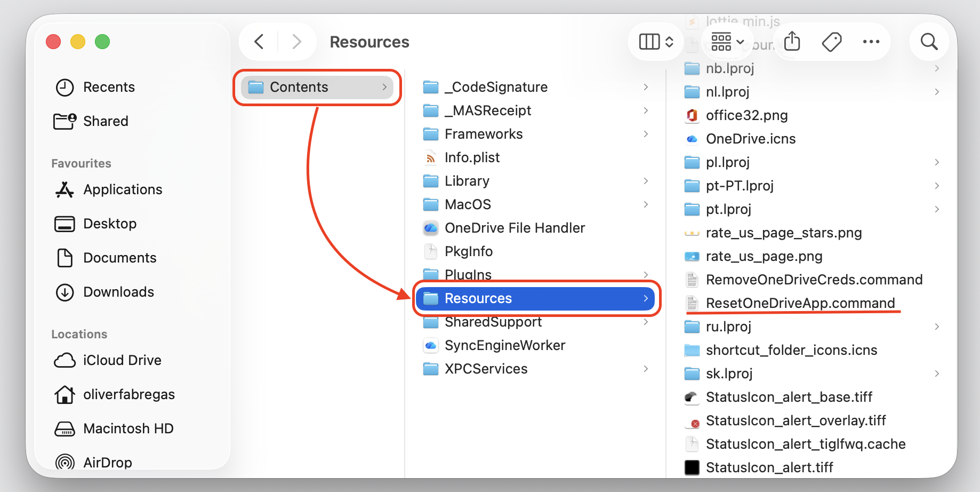Screen dimensions: 980x492
Task: Click the ResetOneDriveApp.command script icon
Action: coord(692,303)
